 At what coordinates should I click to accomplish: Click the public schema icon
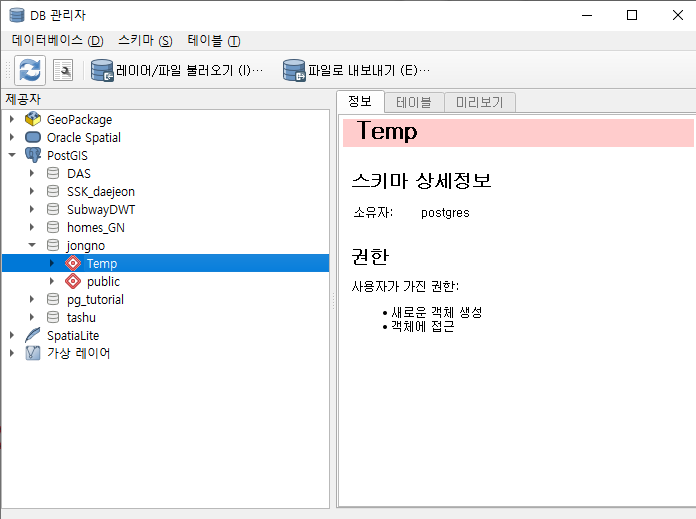[73, 281]
